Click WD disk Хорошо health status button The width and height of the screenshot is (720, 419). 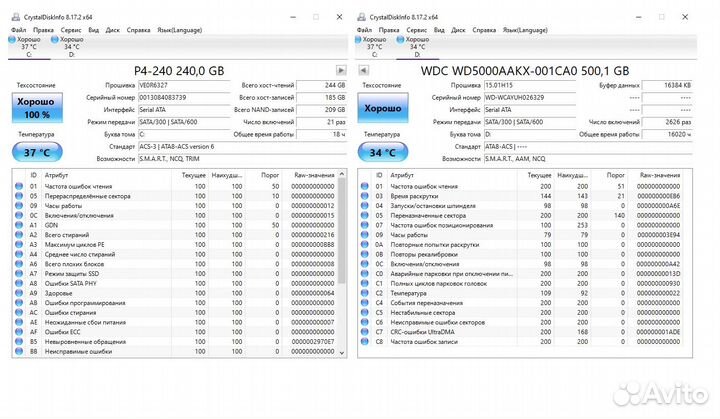click(383, 108)
